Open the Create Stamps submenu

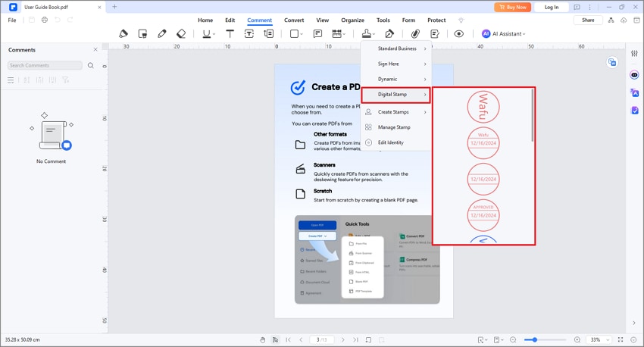(x=396, y=112)
